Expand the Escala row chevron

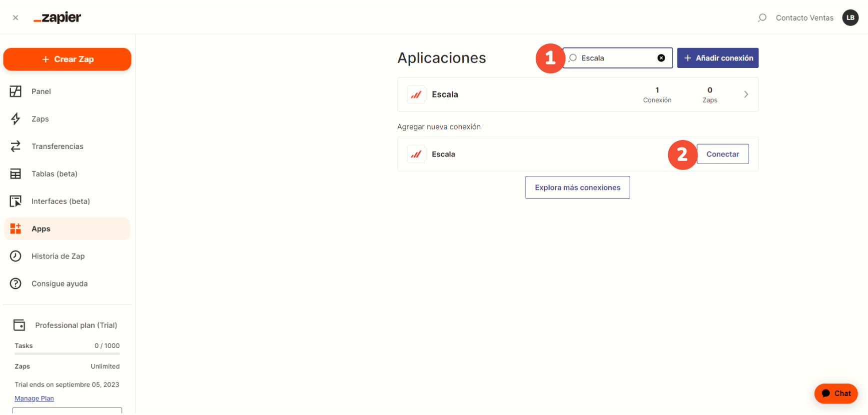click(746, 94)
